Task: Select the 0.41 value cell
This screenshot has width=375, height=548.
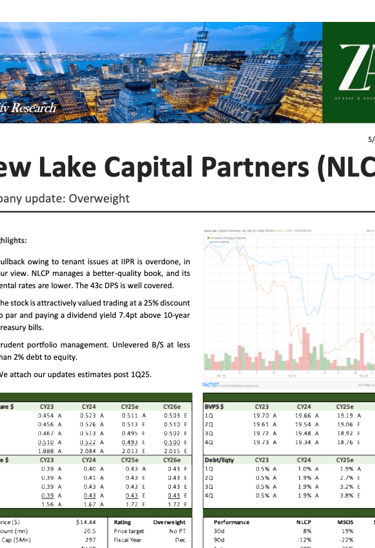Action: click(x=90, y=478)
